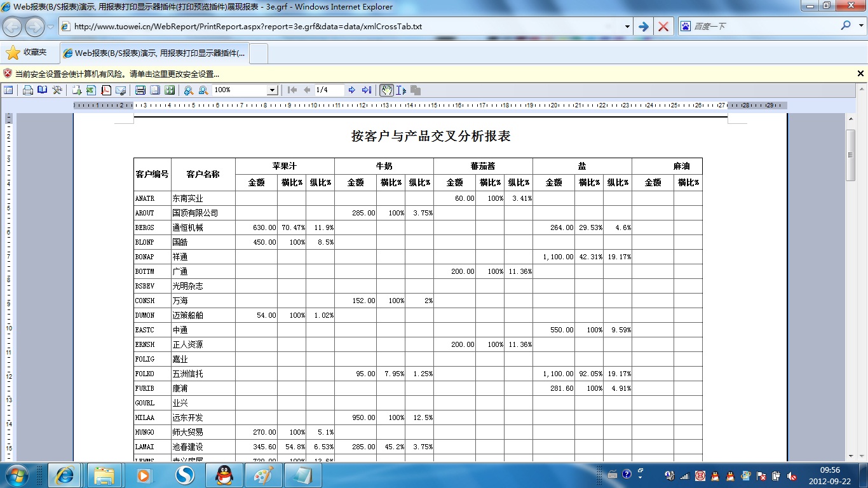Open the 100% zoom dropdown
The image size is (868, 488).
coord(272,90)
